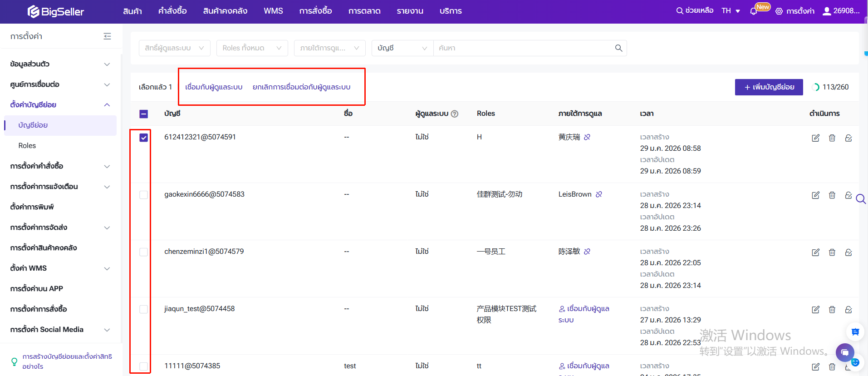Click the ยกเลิกการเชื่อมต่อกับผู้ดูแลระบบ link
This screenshot has width=868, height=376.
(x=301, y=87)
